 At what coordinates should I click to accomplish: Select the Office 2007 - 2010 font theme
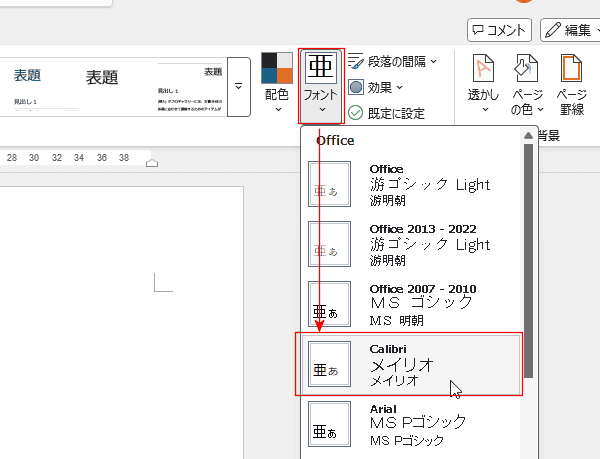coord(411,304)
